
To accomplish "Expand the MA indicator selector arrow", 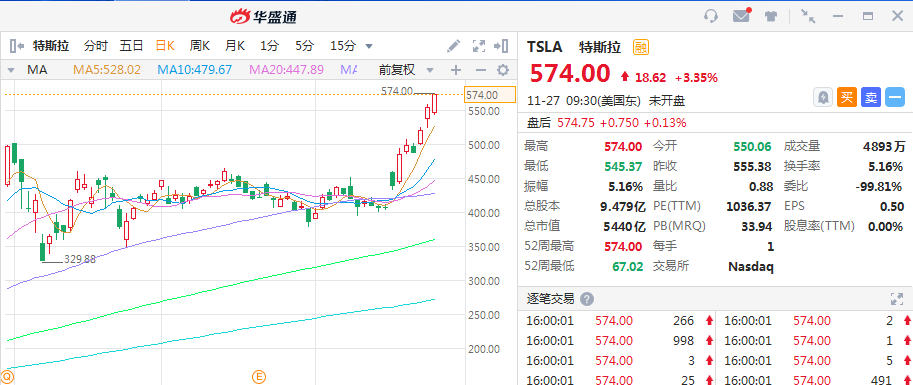I will [10, 71].
